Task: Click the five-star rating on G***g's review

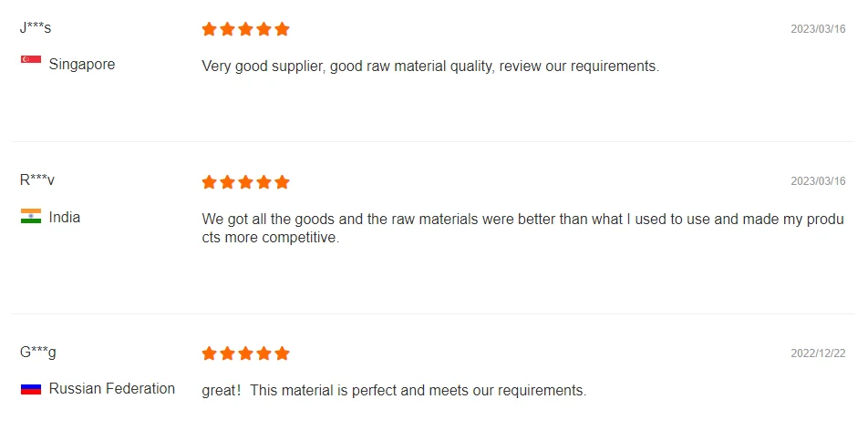Action: pos(245,353)
